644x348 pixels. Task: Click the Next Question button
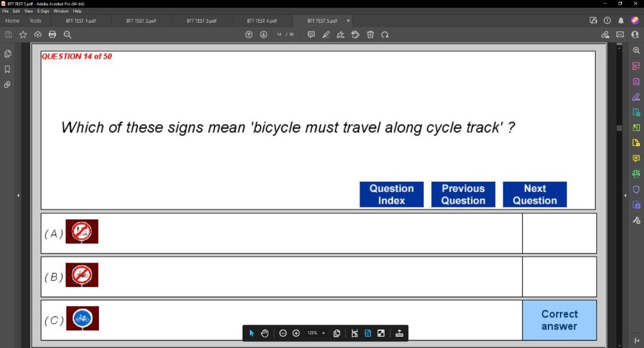(x=534, y=194)
